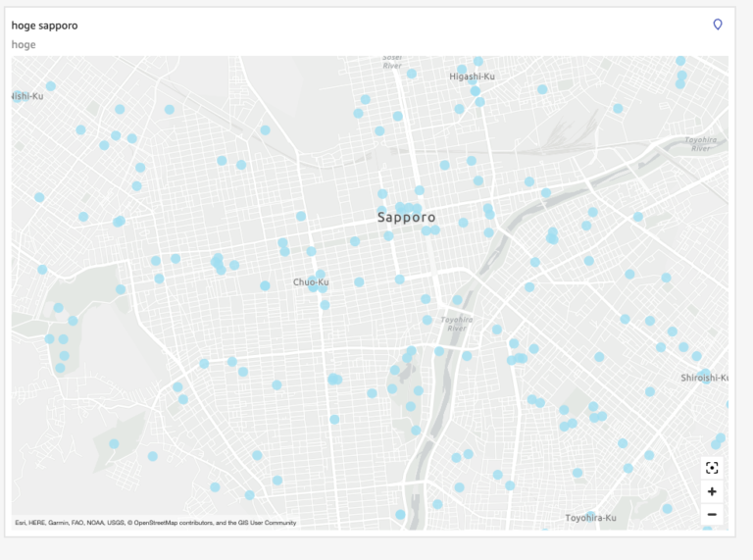Click the 'hoge sapporo' visual title
Screen dimensions: 753x560
[x=45, y=25]
